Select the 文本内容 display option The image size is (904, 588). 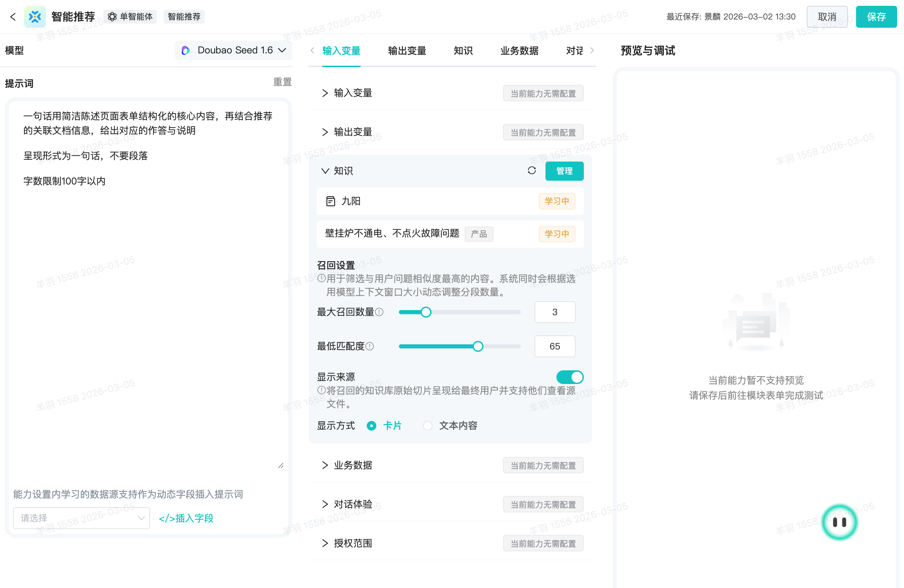(428, 425)
